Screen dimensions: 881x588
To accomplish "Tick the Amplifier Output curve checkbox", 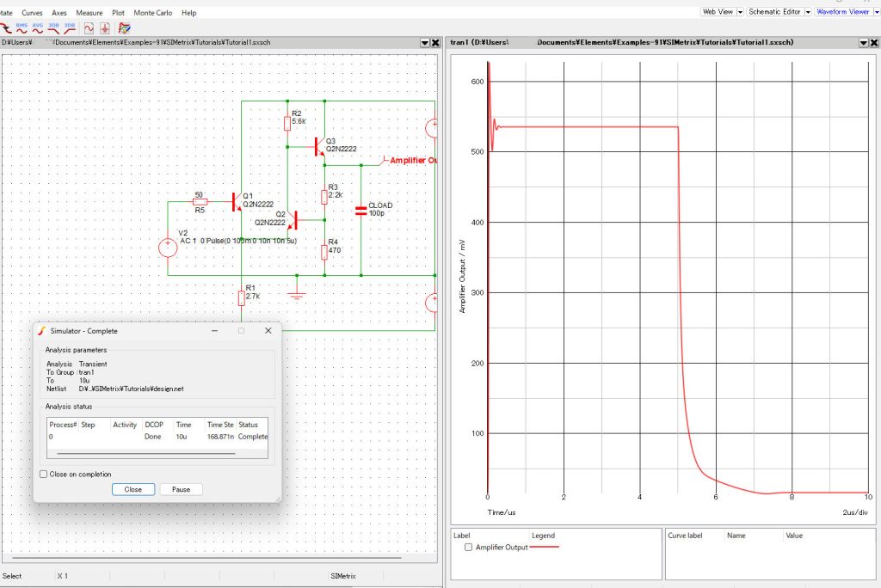I will (468, 547).
